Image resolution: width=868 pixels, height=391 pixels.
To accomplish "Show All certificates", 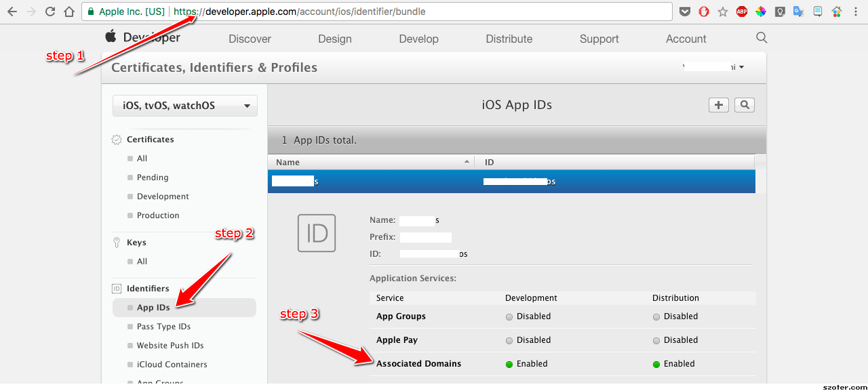I will click(x=142, y=159).
